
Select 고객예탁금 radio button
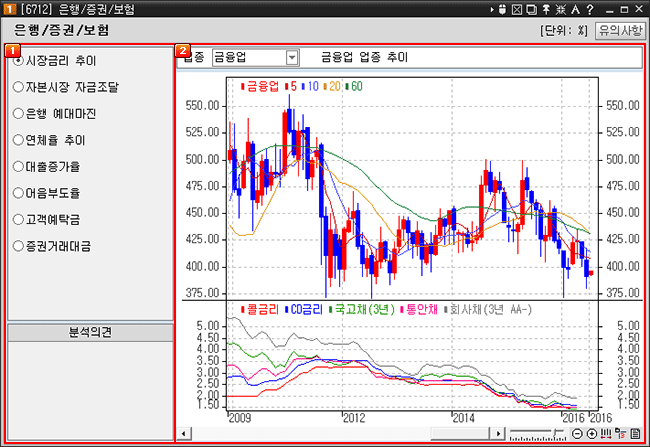18,220
